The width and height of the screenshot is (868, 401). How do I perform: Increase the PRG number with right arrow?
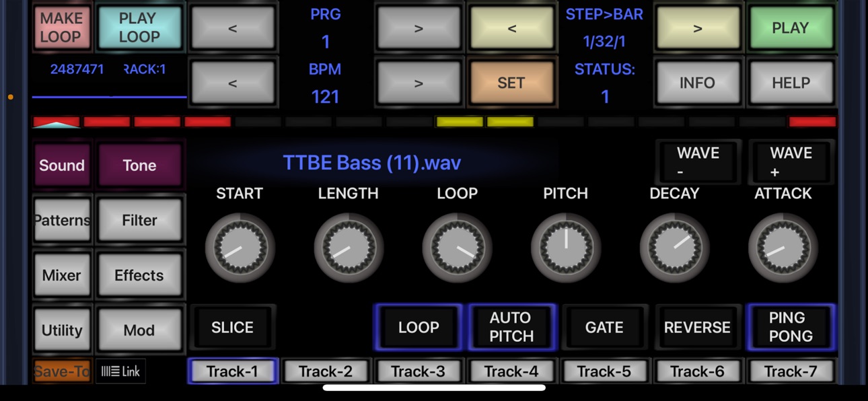click(x=419, y=28)
